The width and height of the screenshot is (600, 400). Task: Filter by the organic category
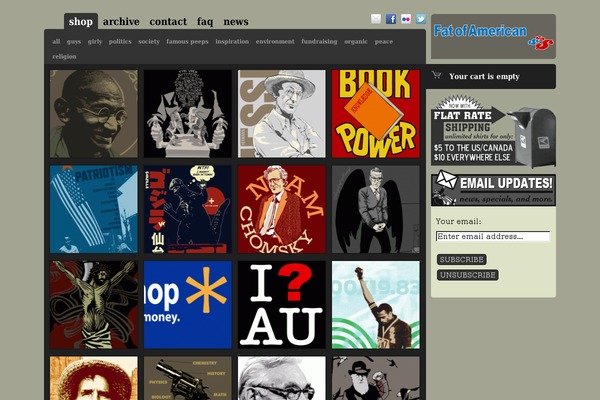pos(356,42)
